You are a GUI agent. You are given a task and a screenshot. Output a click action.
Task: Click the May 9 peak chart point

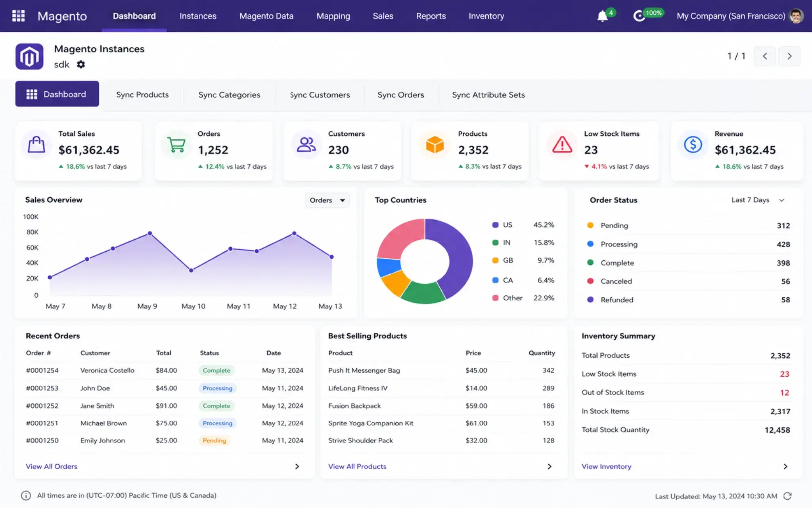150,233
